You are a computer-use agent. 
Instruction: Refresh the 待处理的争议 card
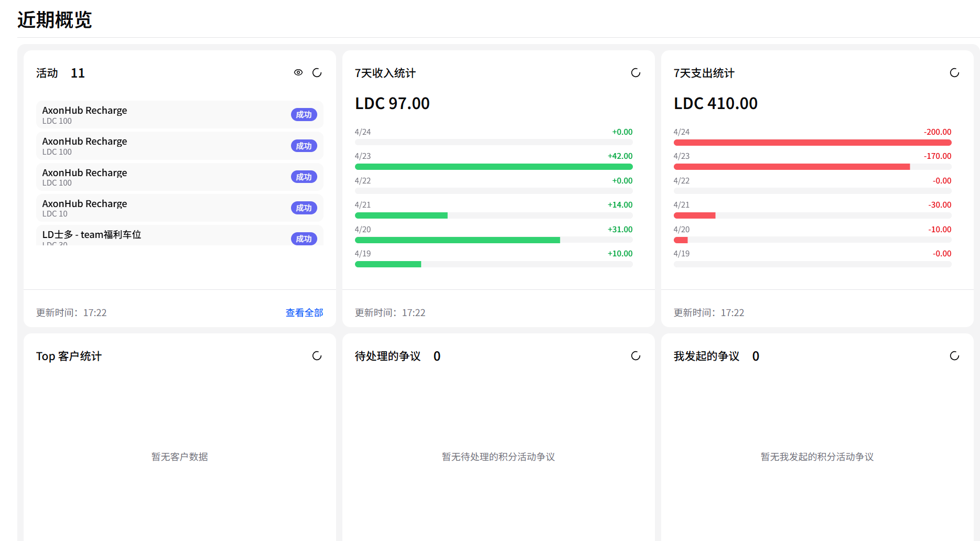click(636, 356)
